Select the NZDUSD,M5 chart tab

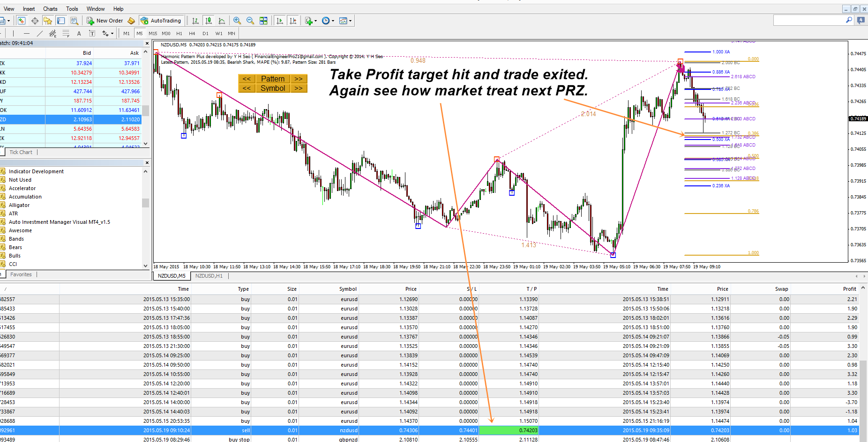[x=172, y=276]
